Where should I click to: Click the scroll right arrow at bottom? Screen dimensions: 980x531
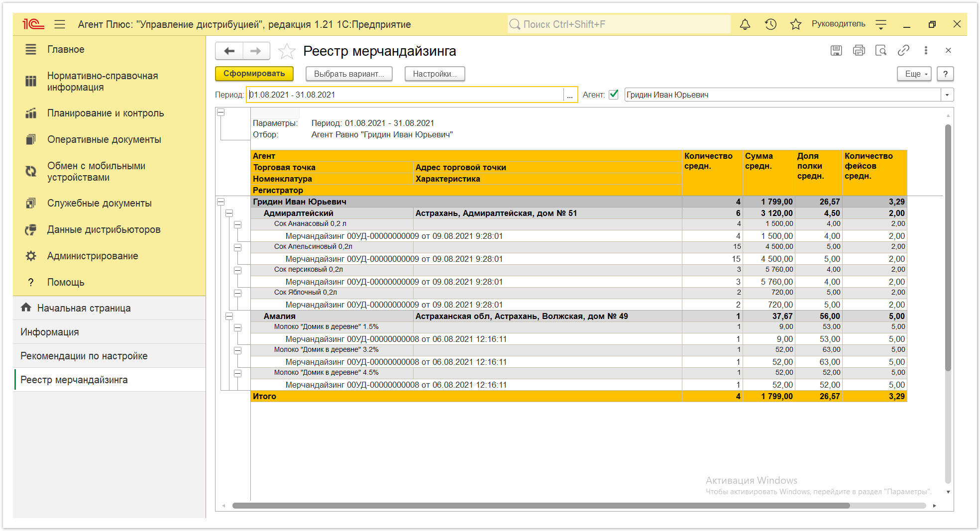pyautogui.click(x=935, y=506)
